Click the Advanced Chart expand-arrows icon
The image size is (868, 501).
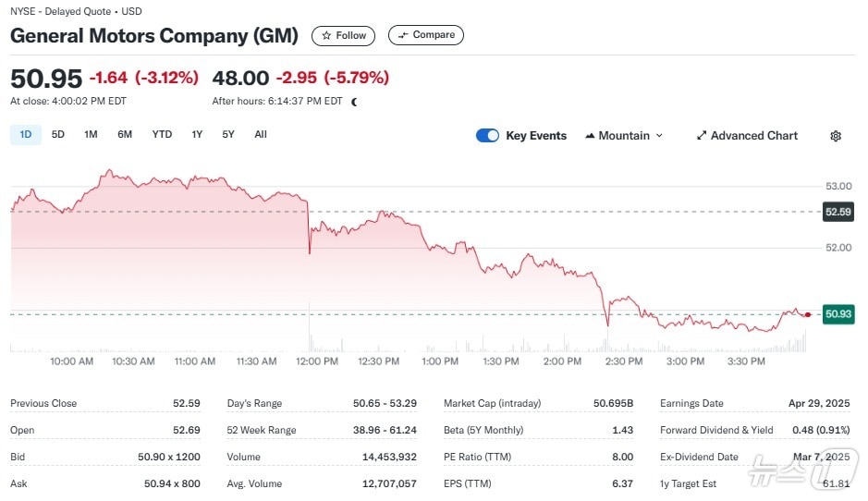click(702, 136)
